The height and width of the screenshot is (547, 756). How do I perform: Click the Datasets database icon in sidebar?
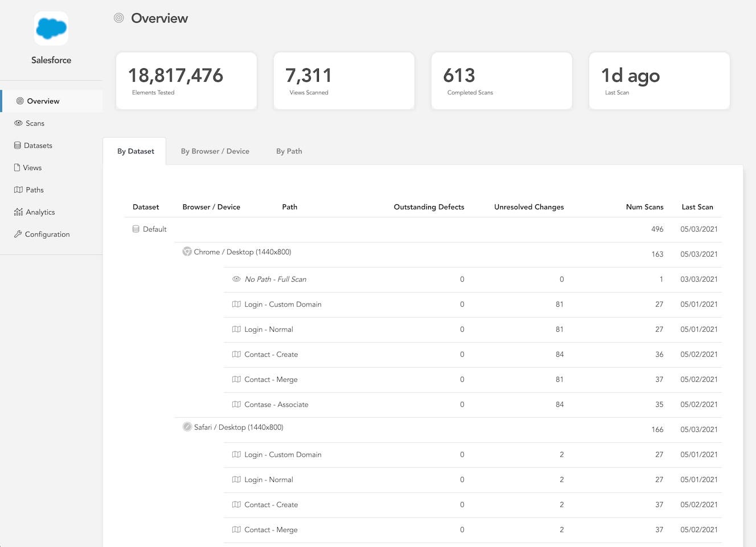point(18,145)
